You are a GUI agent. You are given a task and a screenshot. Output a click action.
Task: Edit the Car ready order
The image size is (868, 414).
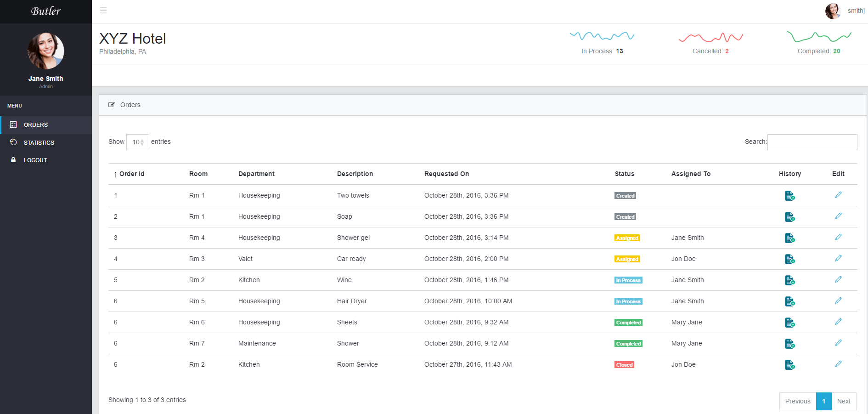(838, 259)
